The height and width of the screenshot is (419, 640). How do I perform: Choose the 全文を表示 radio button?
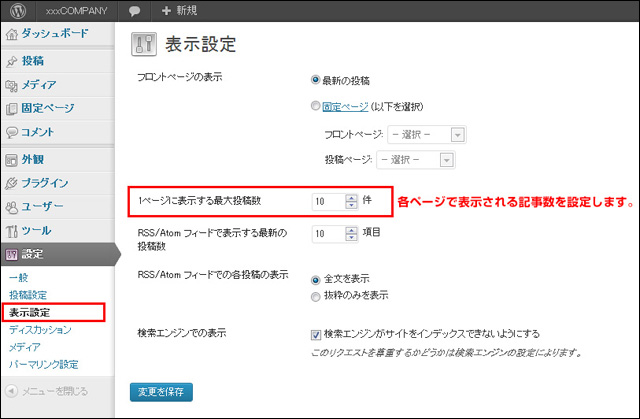point(317,281)
